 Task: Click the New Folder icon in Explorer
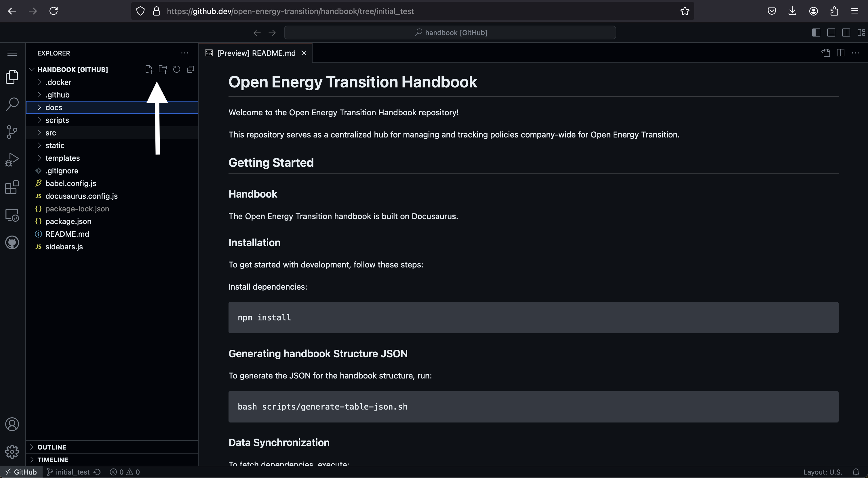pos(163,69)
